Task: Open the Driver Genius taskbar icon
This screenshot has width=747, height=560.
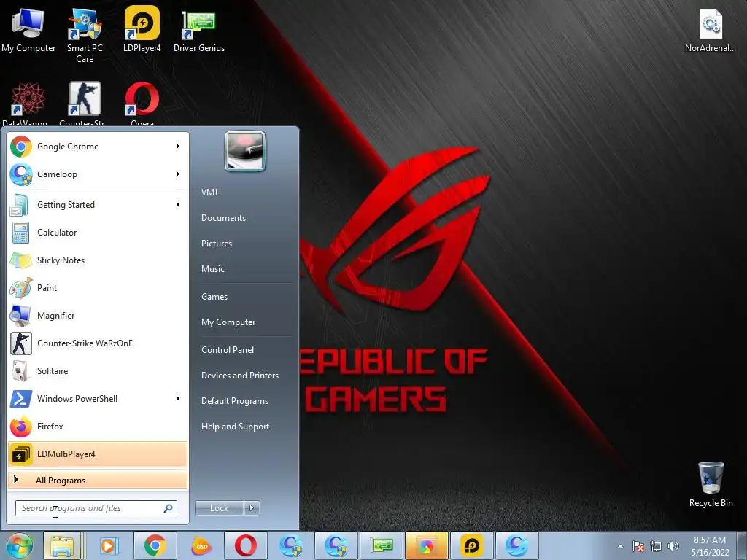Action: point(382,545)
